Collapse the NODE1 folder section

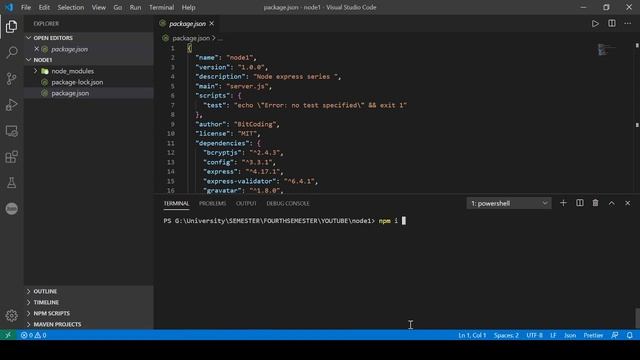(x=89, y=60)
